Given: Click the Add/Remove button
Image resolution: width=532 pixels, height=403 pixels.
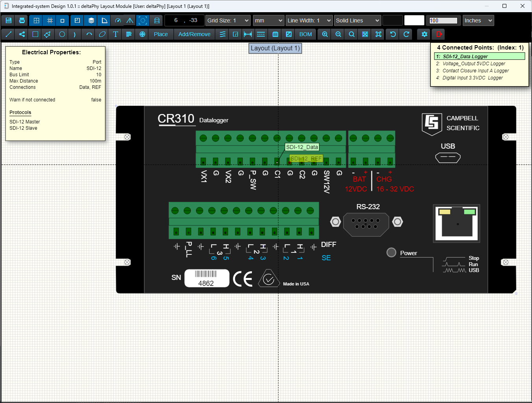Looking at the screenshot, I should coord(194,34).
